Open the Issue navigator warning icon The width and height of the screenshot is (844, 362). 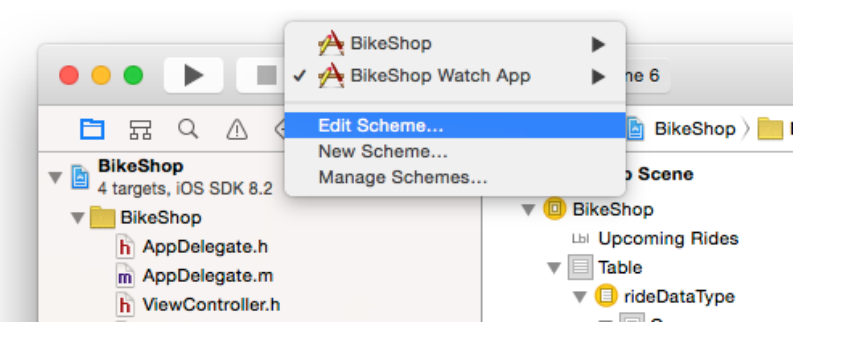point(237,130)
